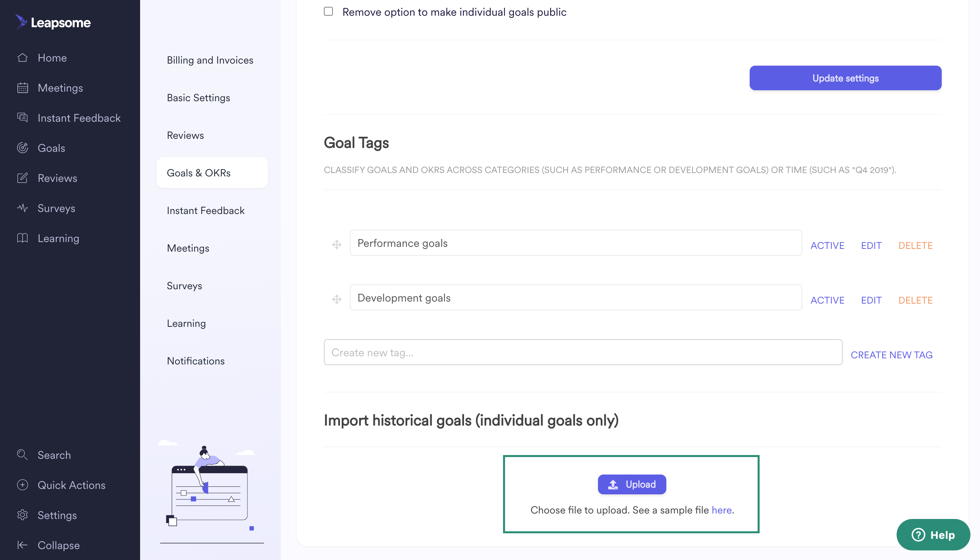Click Settings label in sidebar
The height and width of the screenshot is (560, 980).
coord(57,516)
